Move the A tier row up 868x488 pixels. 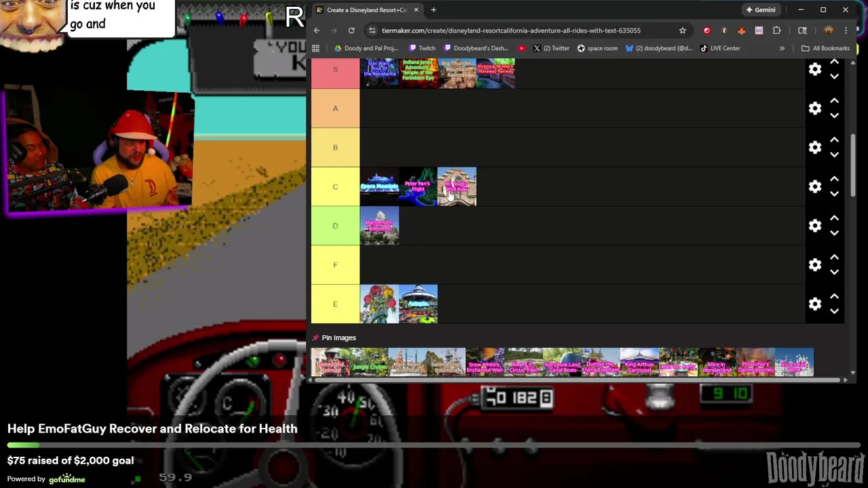click(834, 101)
